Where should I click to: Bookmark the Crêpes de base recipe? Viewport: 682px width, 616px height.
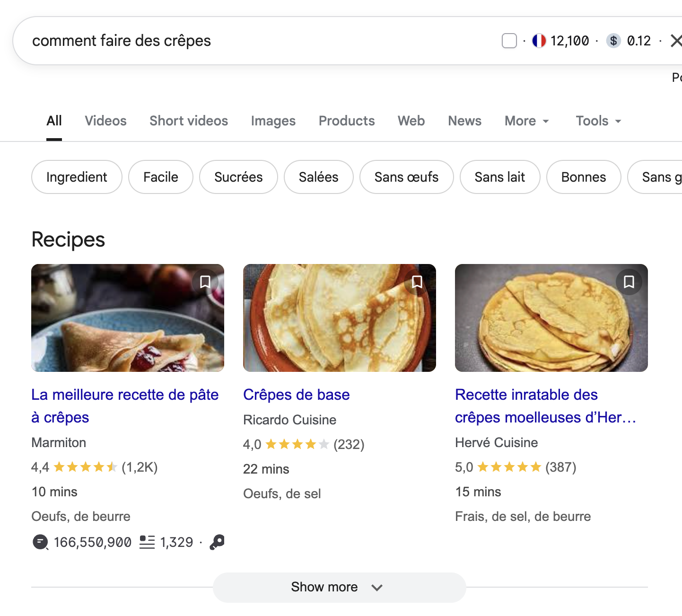click(417, 282)
